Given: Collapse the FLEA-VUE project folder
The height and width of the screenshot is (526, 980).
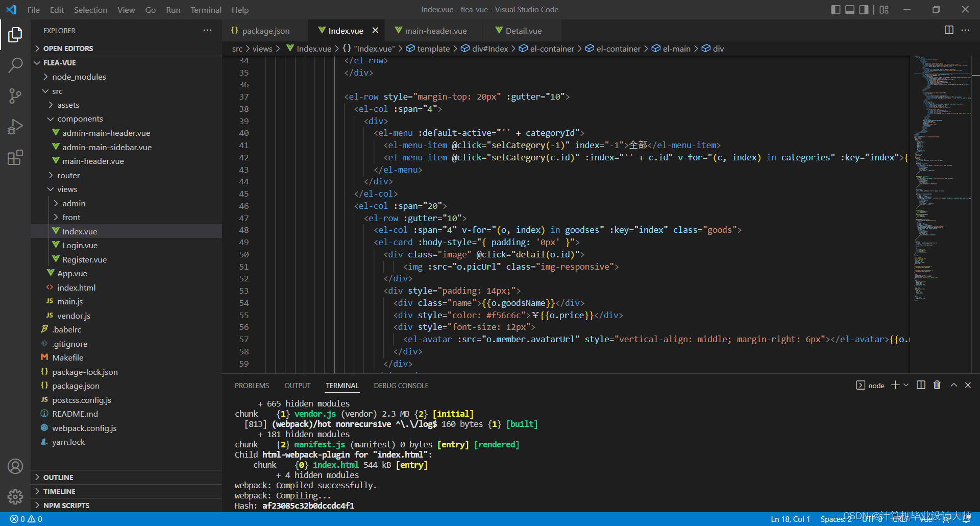Looking at the screenshot, I should coord(59,63).
